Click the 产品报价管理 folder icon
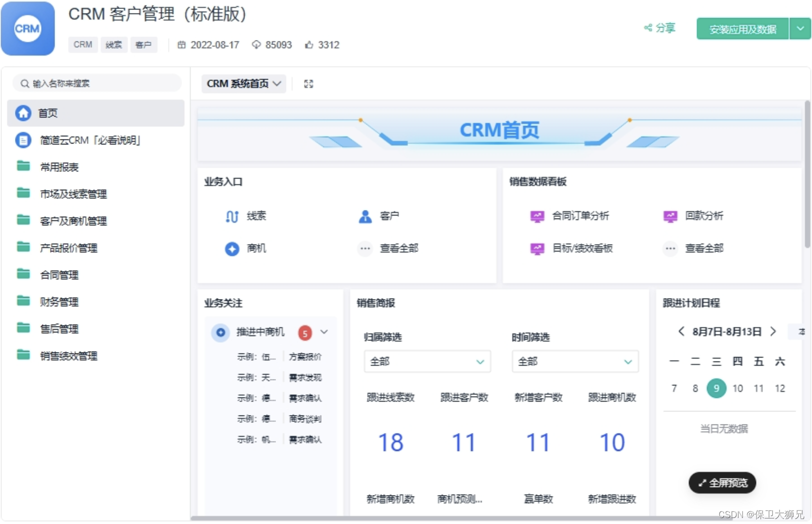Image resolution: width=812 pixels, height=524 pixels. [23, 247]
